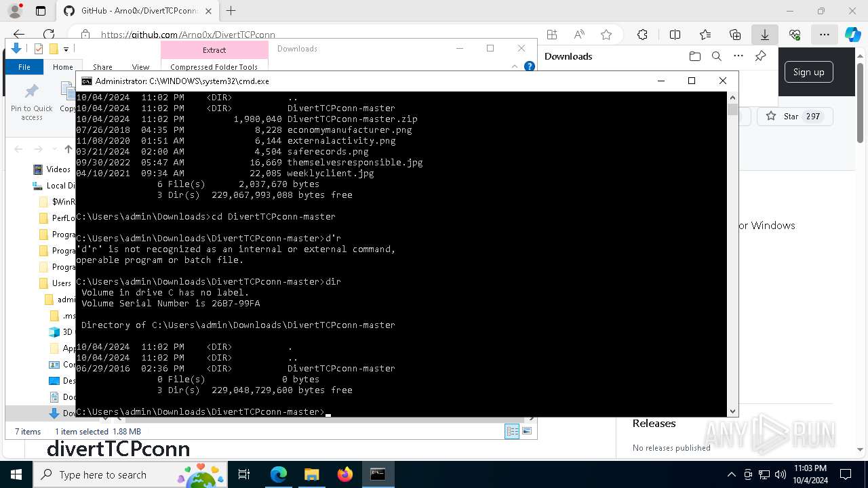Click Properties icon in Explorer quick access toolbar
Image resolution: width=868 pixels, height=488 pixels.
click(x=39, y=49)
